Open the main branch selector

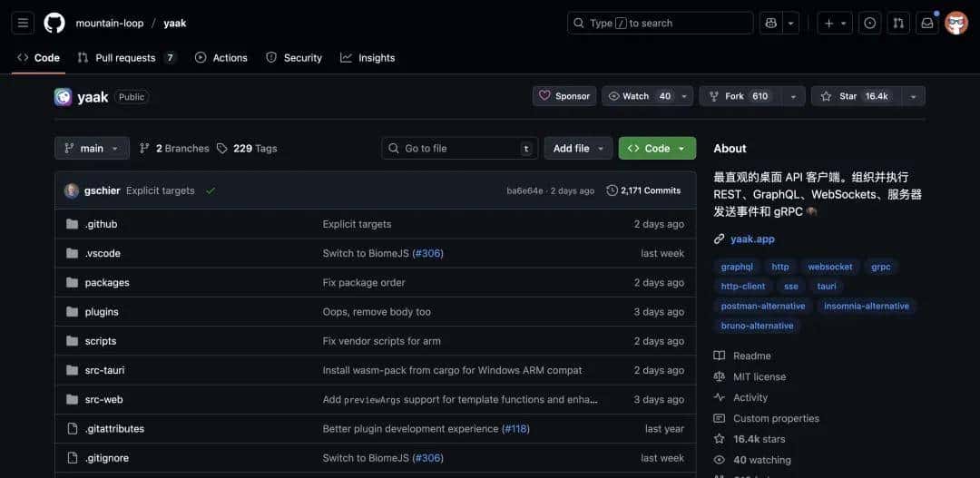92,148
